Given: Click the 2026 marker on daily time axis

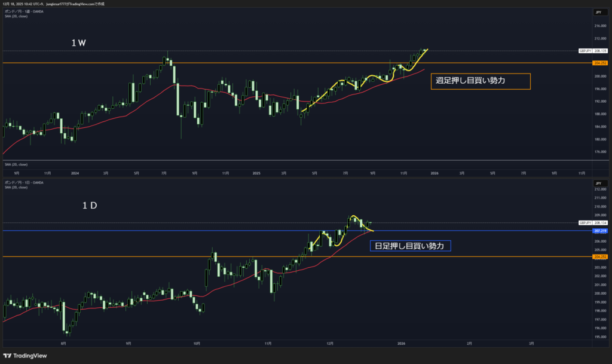Looking at the screenshot, I should [401, 344].
